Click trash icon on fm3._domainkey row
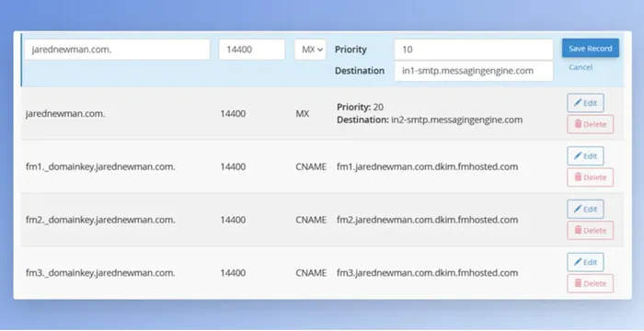The image size is (644, 331). (x=578, y=283)
